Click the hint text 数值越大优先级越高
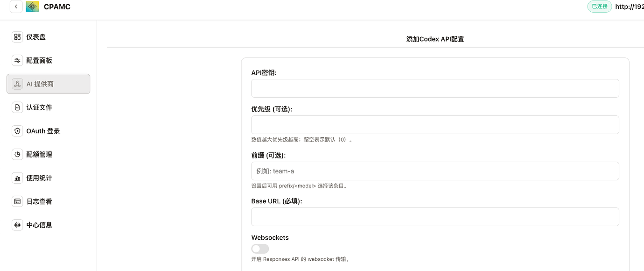 [302, 140]
